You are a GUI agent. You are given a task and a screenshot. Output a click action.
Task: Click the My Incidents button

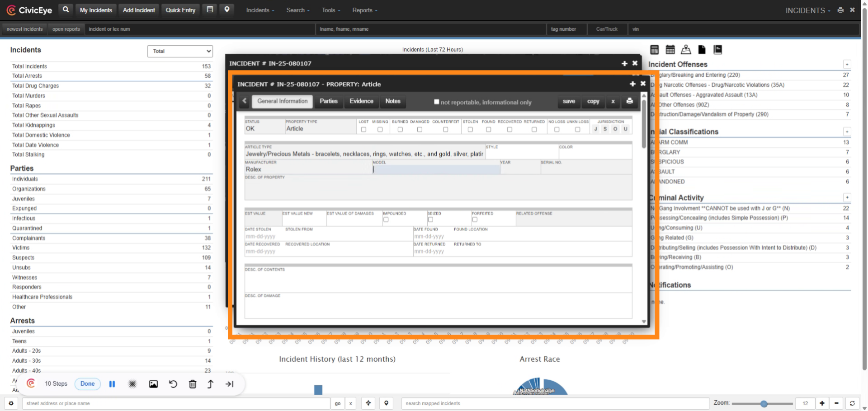click(x=96, y=10)
